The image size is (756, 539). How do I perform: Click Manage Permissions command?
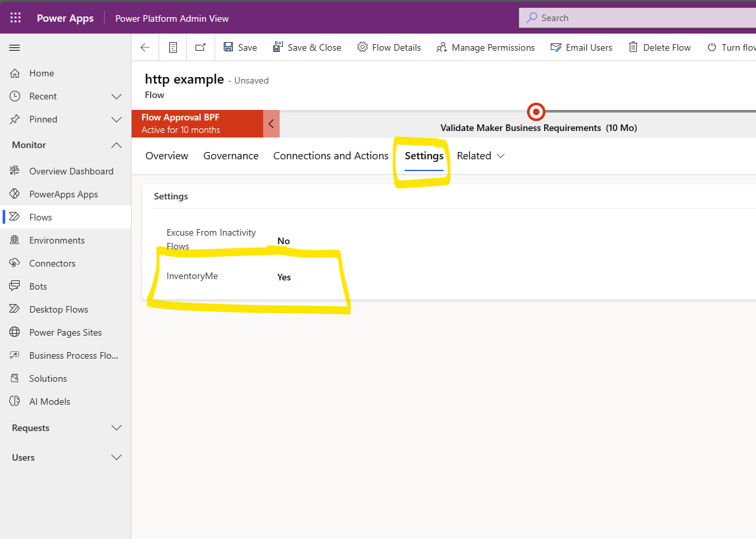486,47
